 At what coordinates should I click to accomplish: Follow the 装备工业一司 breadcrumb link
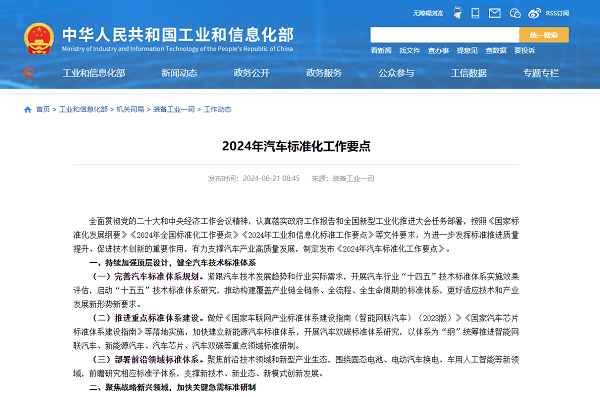tap(174, 109)
